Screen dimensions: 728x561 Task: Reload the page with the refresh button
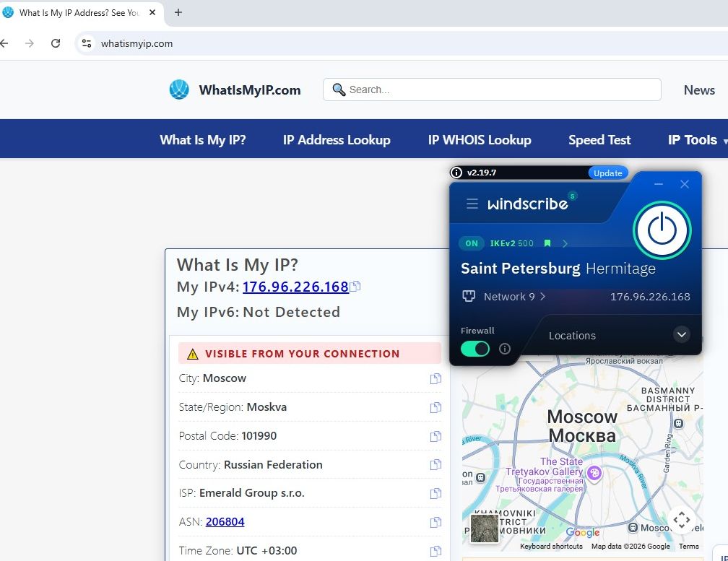tap(56, 43)
